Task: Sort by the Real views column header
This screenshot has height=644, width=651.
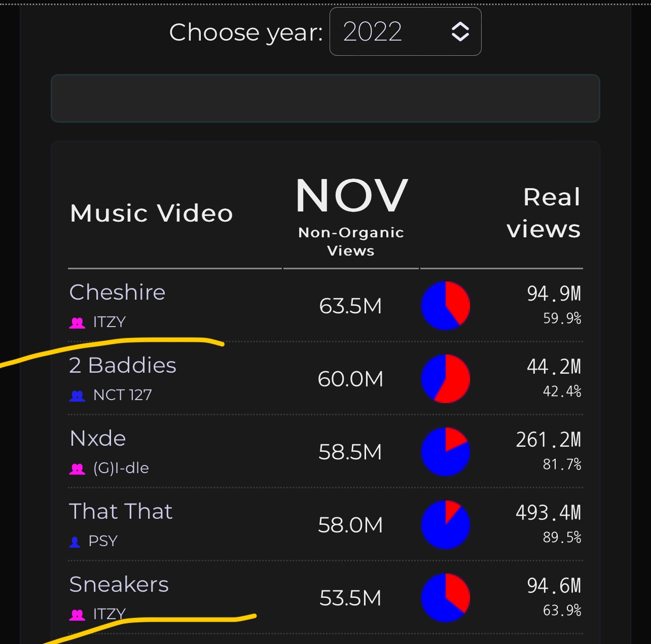Action: click(x=543, y=213)
